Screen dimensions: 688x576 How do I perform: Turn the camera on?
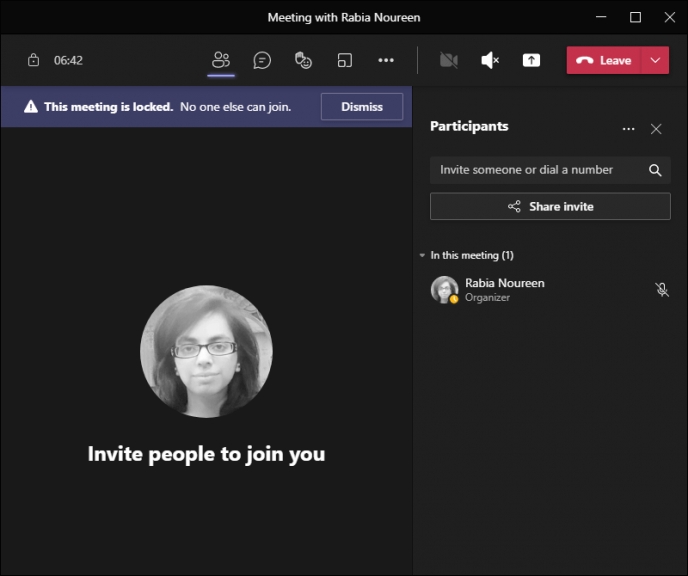point(449,60)
